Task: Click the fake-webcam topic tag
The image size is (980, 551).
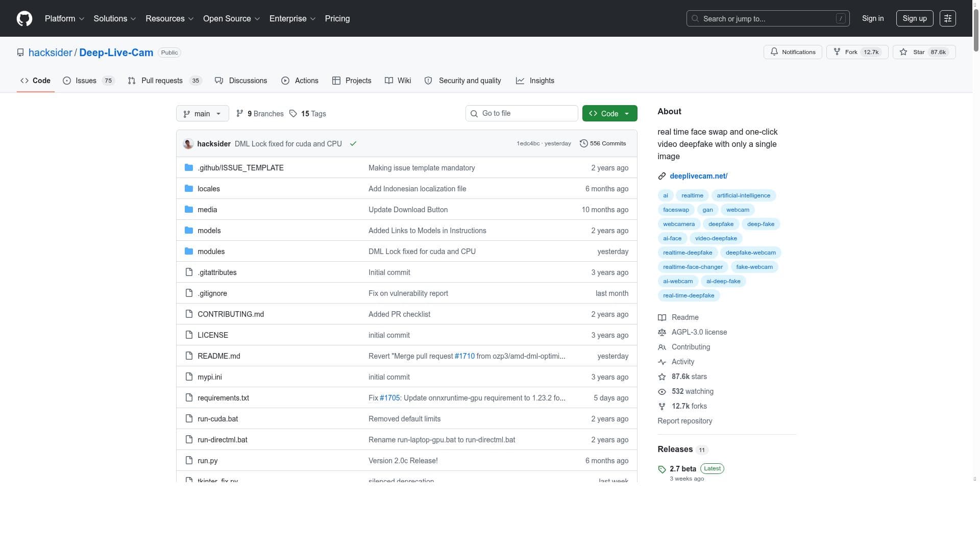Action: point(754,267)
